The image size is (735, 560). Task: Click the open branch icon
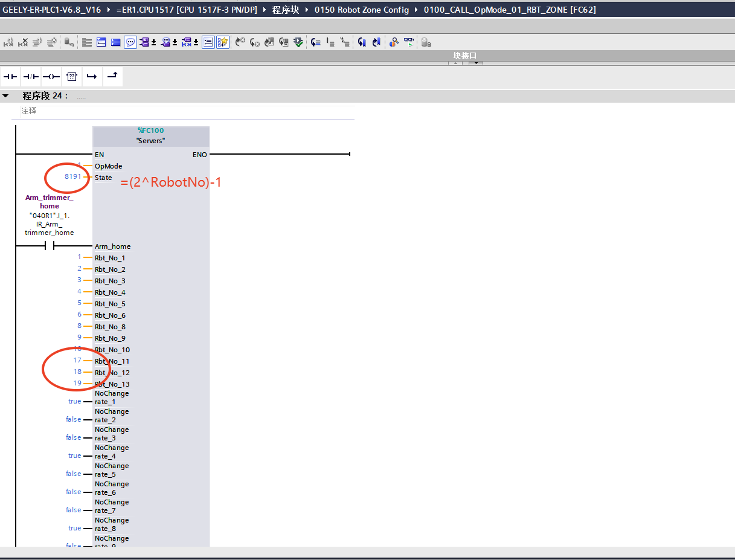91,77
